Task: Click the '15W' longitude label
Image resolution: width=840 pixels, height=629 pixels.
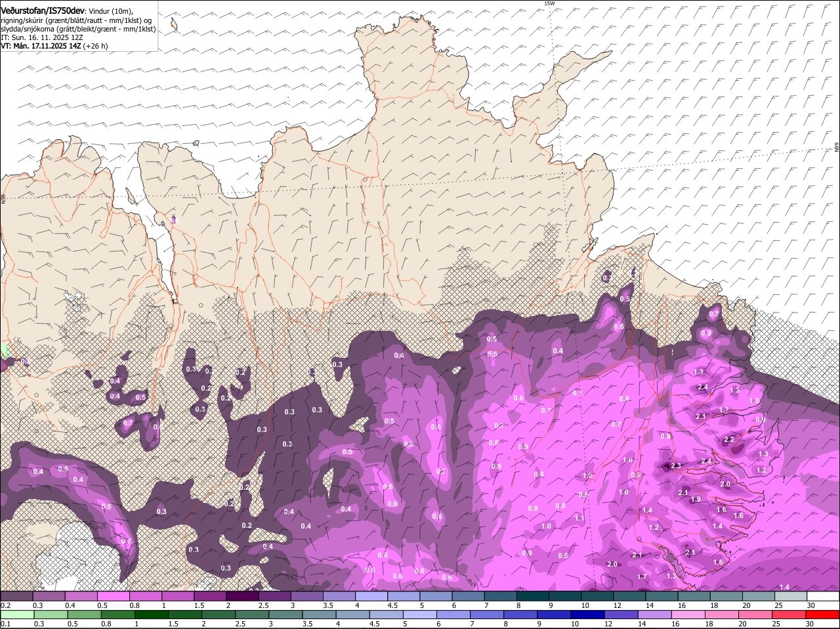Action: click(549, 4)
